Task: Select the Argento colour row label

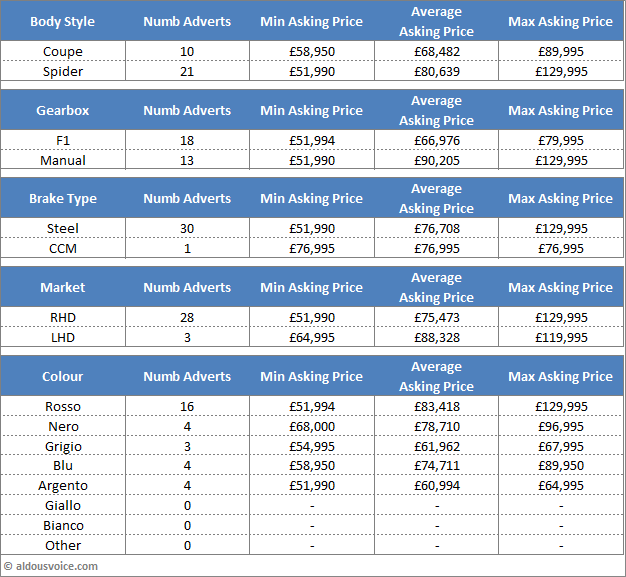Action: (x=63, y=485)
